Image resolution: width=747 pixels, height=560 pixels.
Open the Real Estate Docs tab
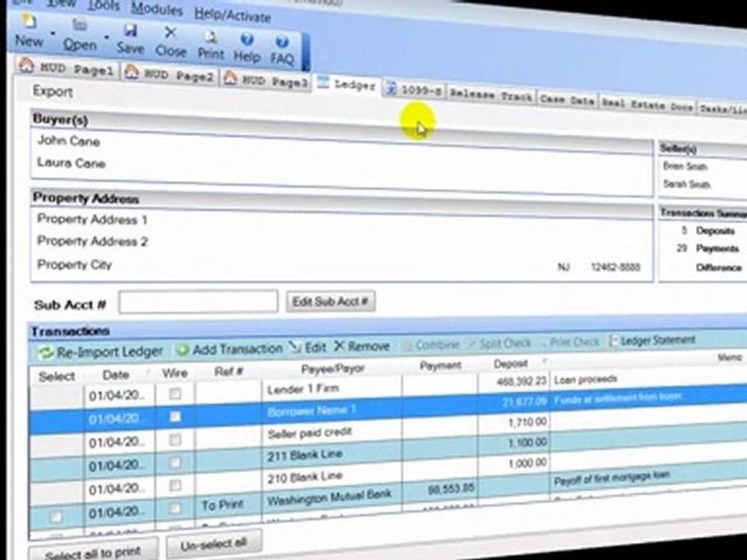click(x=647, y=105)
